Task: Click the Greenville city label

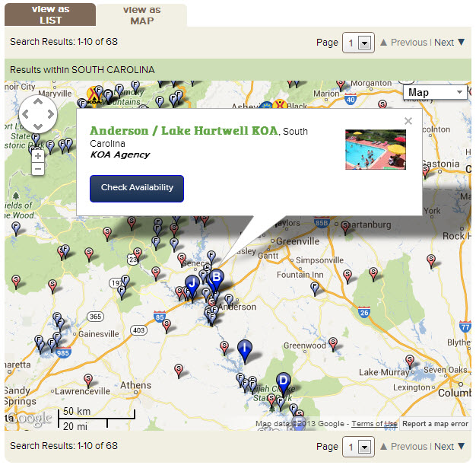Action: point(298,241)
